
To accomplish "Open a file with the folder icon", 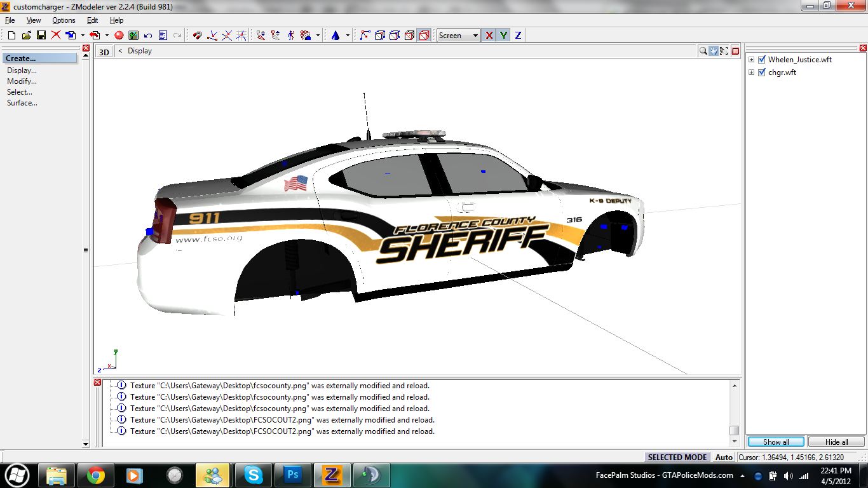I will 26,36.
